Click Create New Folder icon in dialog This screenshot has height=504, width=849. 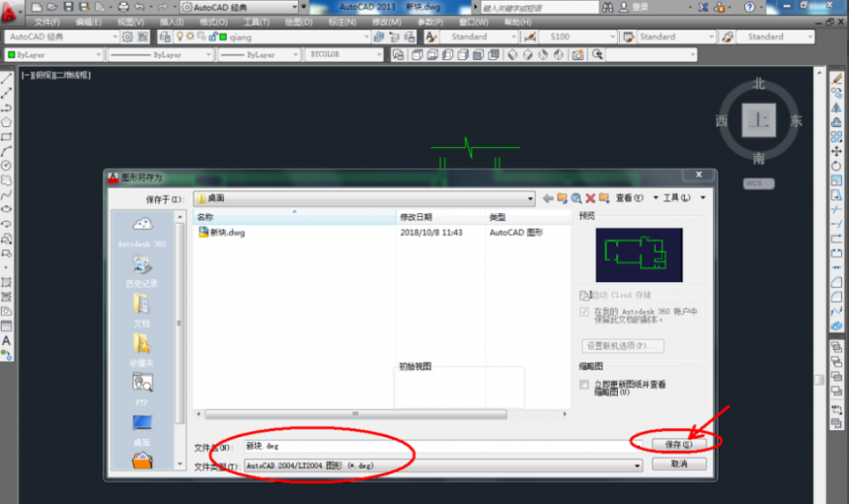point(604,198)
